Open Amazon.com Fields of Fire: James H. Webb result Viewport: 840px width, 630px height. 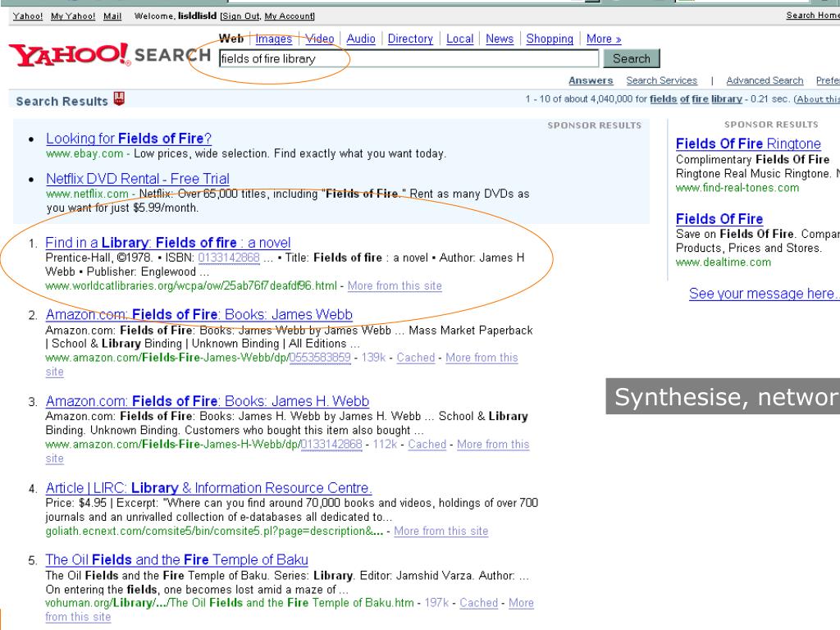tap(208, 401)
